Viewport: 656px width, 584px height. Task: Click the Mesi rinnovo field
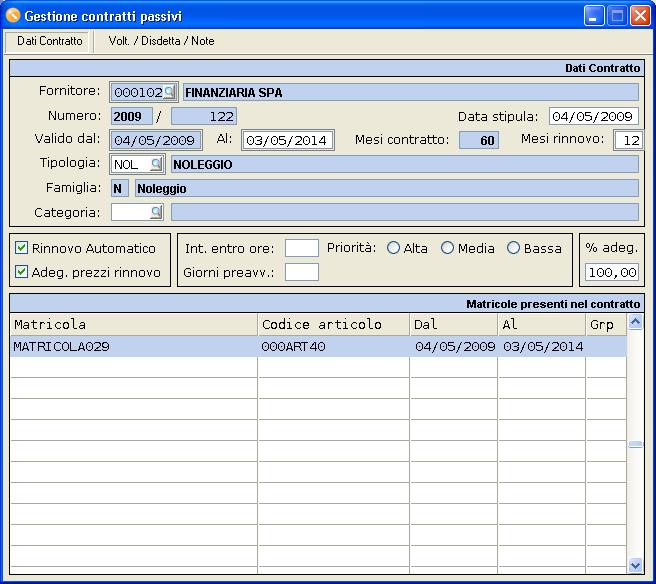coord(628,140)
